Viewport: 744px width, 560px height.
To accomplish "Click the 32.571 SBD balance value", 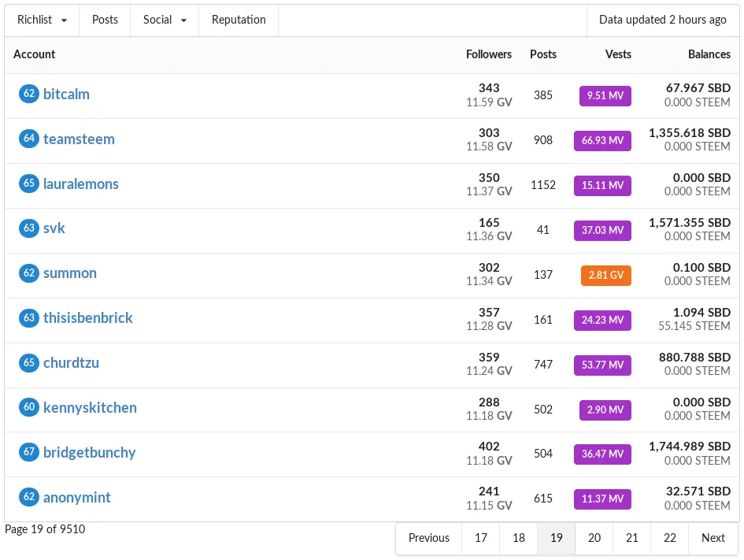I will click(x=698, y=491).
